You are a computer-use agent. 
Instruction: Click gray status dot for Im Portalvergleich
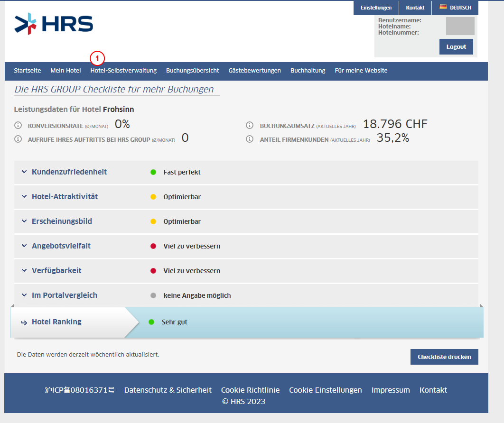point(153,295)
